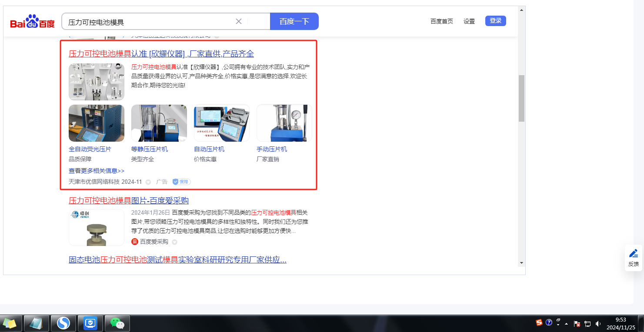The width and height of the screenshot is (644, 332).
Task: Click the Sogou input method tray icon
Action: click(x=539, y=322)
